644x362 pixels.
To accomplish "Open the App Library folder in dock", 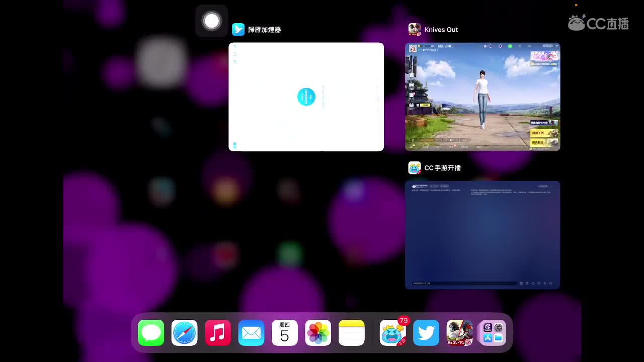I will tap(493, 333).
